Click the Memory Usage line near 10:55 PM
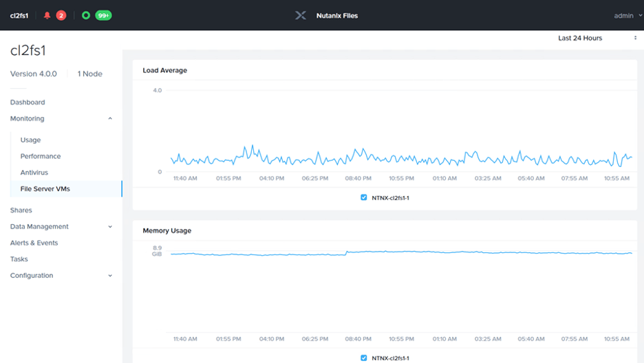This screenshot has width=644, height=363. 402,252
